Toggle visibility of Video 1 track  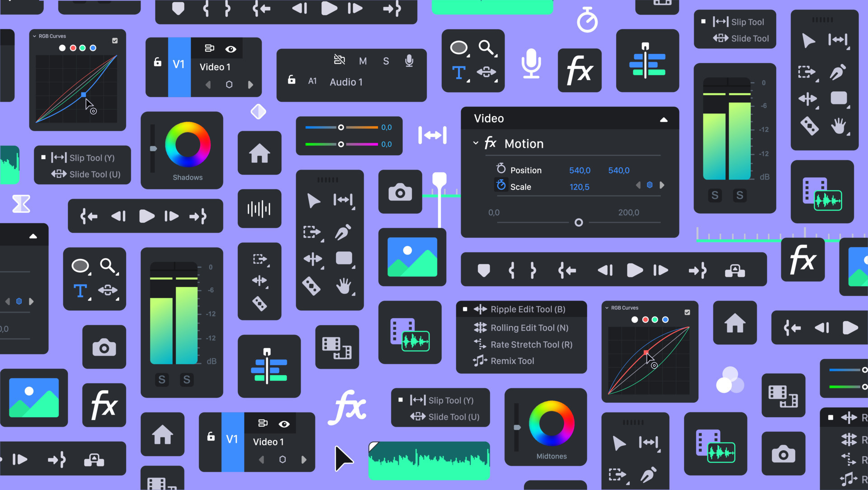pyautogui.click(x=231, y=49)
